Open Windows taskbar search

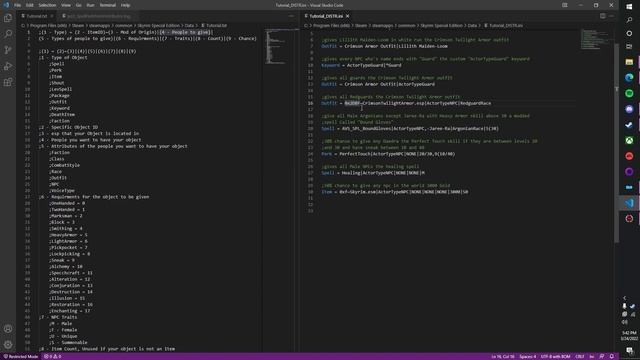tap(629, 20)
